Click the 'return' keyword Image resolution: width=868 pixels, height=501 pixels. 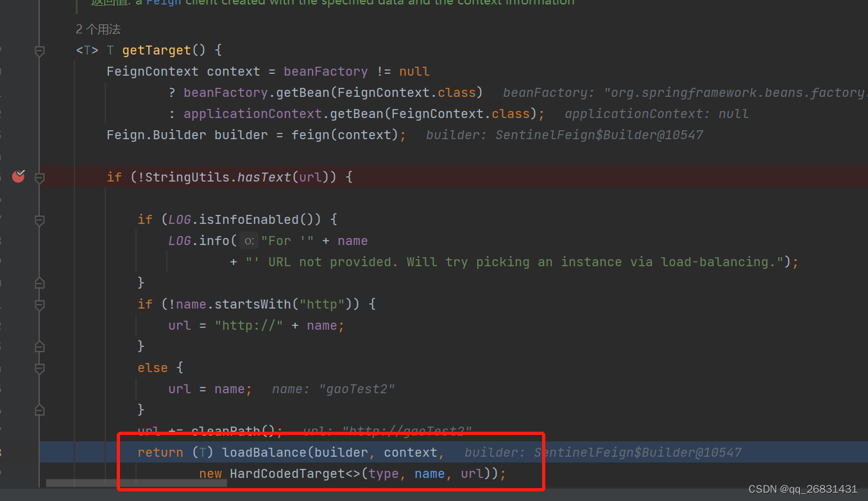(x=160, y=452)
